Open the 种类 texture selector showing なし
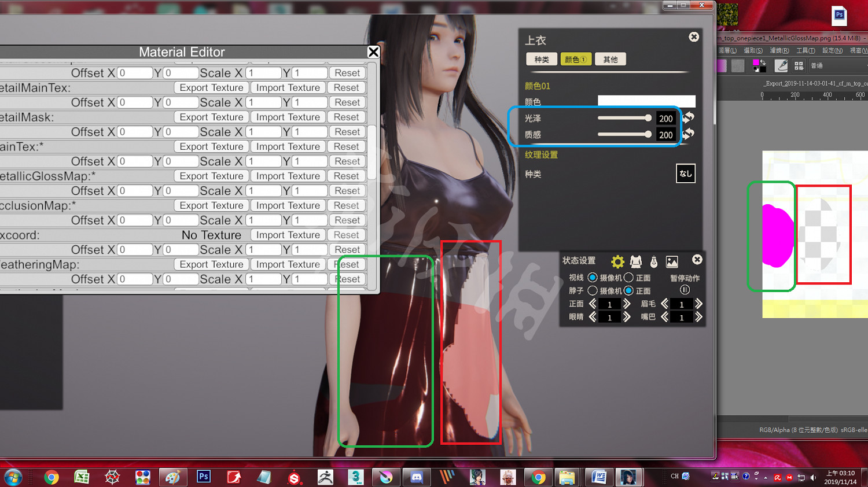Screen dimensions: 868x487 point(685,174)
